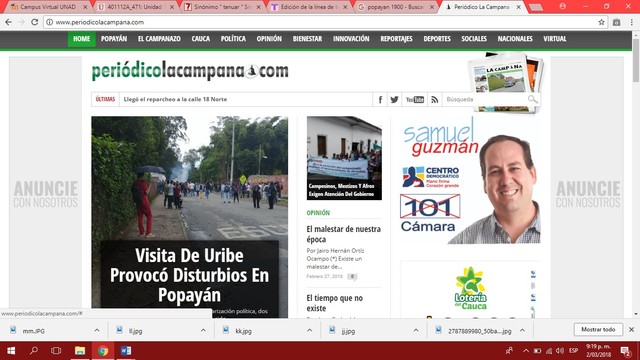Open the BIENESTAR section
The width and height of the screenshot is (640, 360).
[x=307, y=39]
